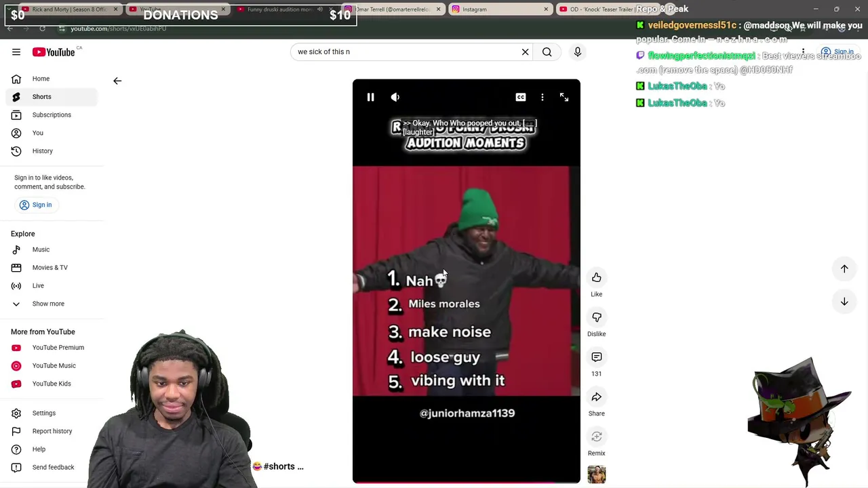Click the More from YouTube heading
The image size is (868, 488).
tap(43, 332)
